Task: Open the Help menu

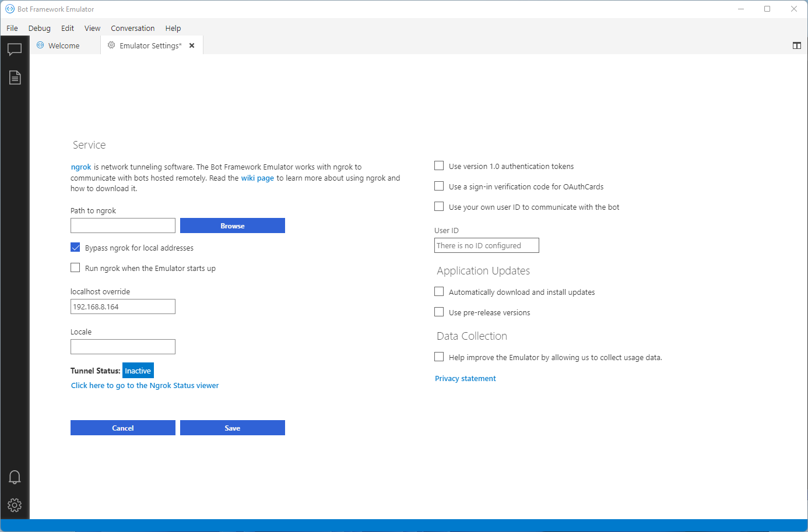Action: point(173,28)
